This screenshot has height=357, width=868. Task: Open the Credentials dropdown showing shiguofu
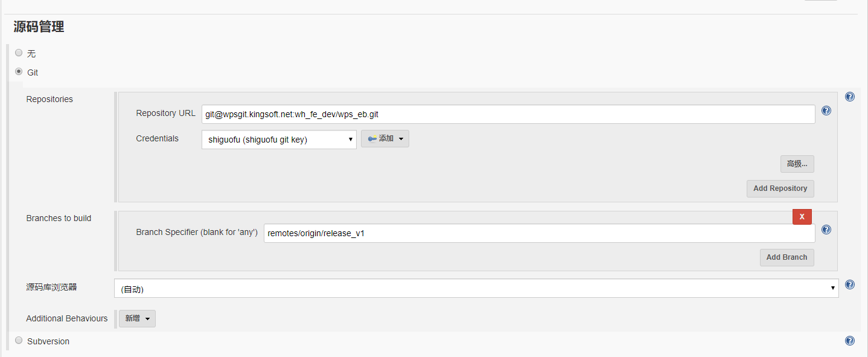tap(279, 140)
